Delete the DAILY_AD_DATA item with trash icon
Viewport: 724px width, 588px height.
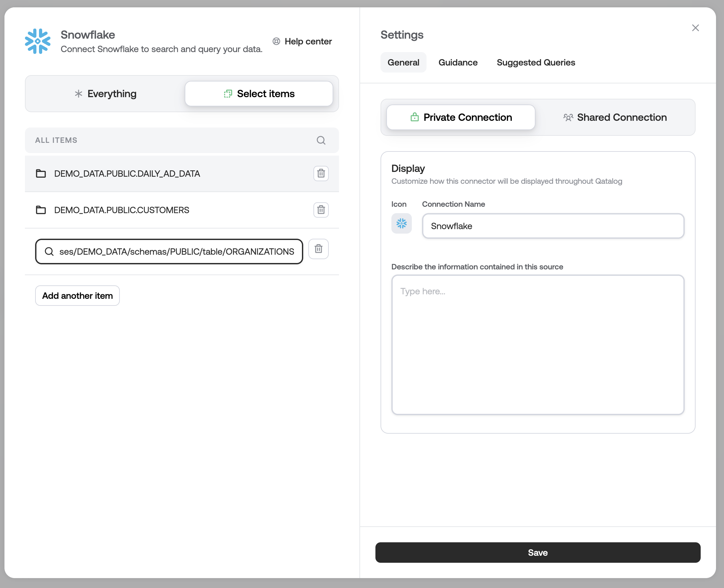[321, 174]
